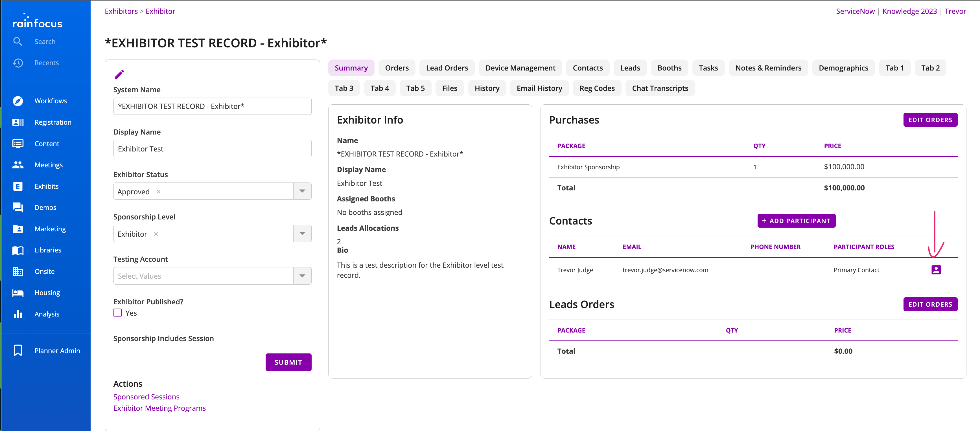The image size is (980, 431).
Task: Expand the Sponsorship Level dropdown arrow
Action: tap(302, 234)
